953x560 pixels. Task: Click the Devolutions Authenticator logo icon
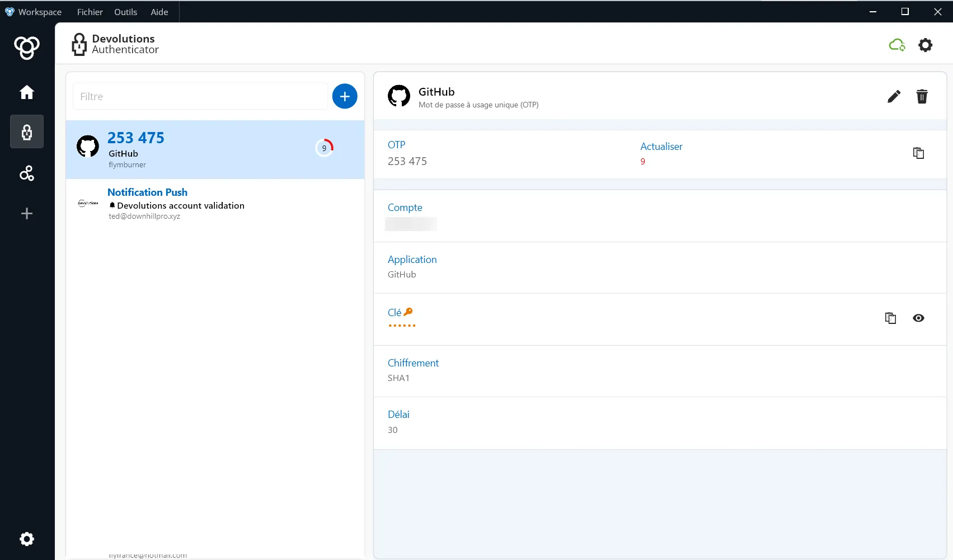79,44
